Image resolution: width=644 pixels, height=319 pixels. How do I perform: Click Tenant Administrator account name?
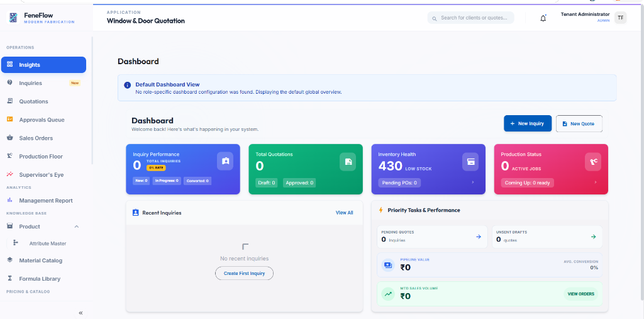pyautogui.click(x=586, y=14)
